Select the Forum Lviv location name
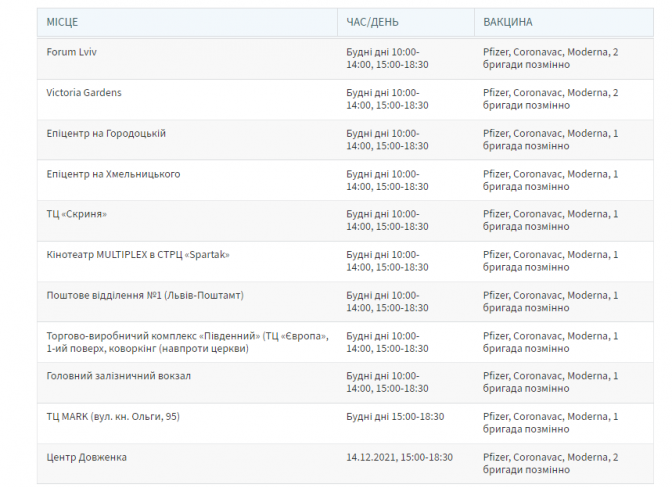This screenshot has width=672, height=487. (x=70, y=52)
